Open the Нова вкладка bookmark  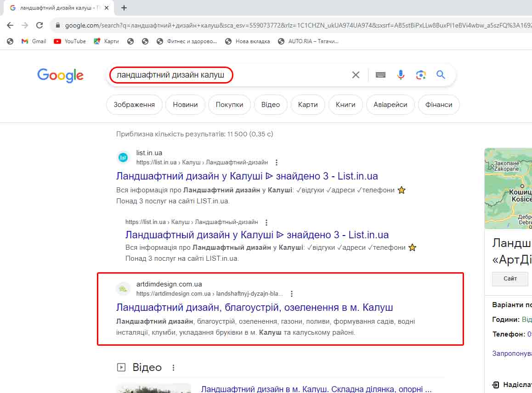[247, 41]
